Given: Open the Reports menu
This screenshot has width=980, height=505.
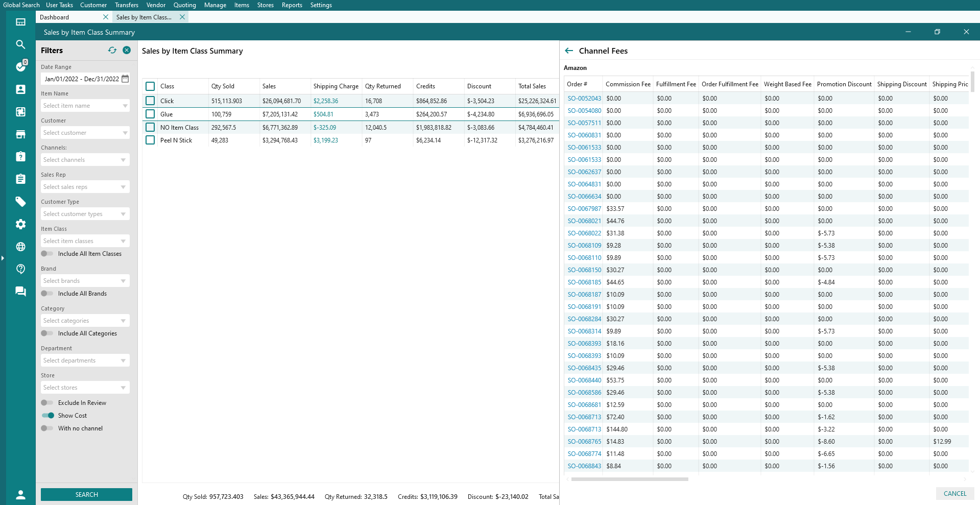Looking at the screenshot, I should (x=292, y=5).
